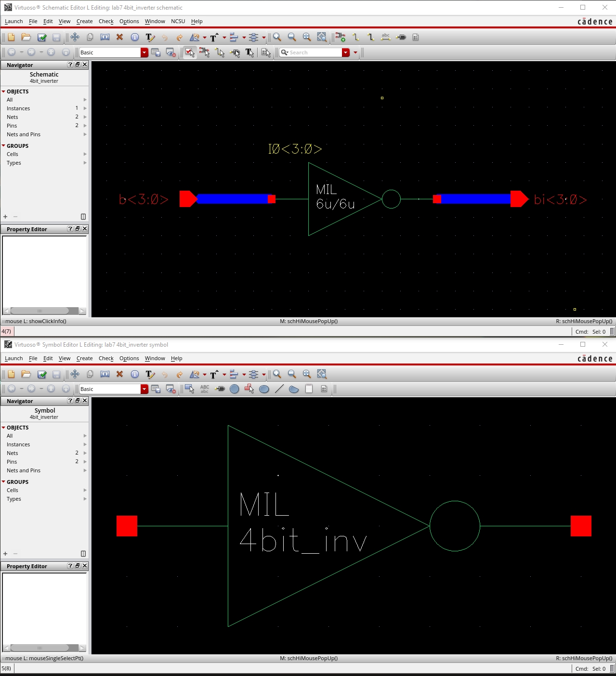
Task: Open NCSU menu in Schematic Editor
Action: (178, 21)
